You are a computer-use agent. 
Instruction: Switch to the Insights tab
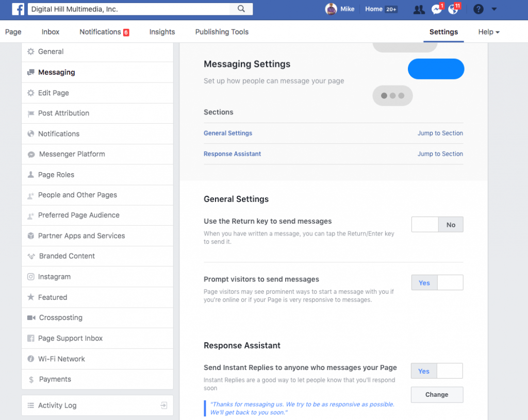tap(162, 31)
